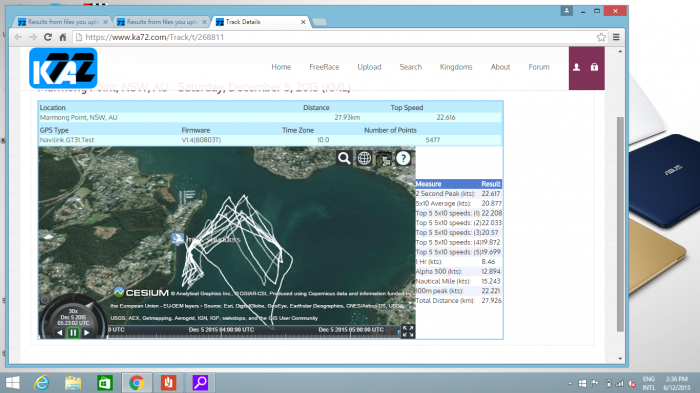Click the 5x10 Average (kts) row
700x393 pixels.
point(458,204)
